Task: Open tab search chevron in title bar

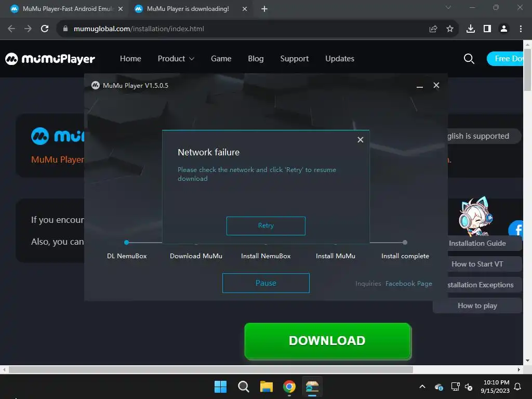Action: click(x=448, y=7)
